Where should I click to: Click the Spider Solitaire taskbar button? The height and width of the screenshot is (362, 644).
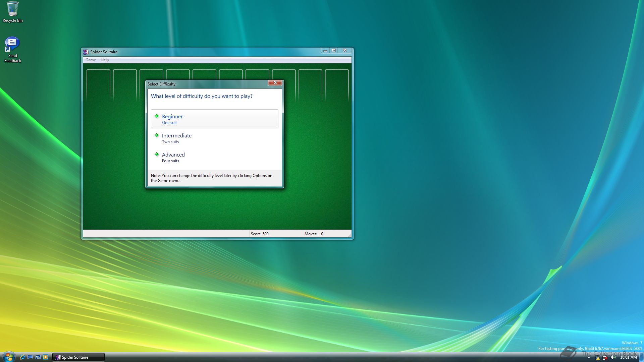click(x=78, y=357)
